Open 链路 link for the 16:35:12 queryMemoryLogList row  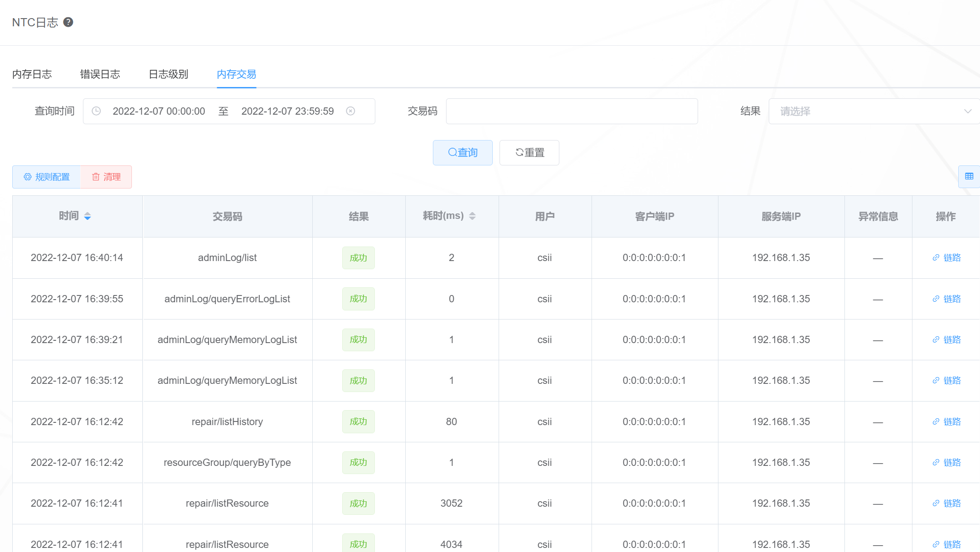946,381
